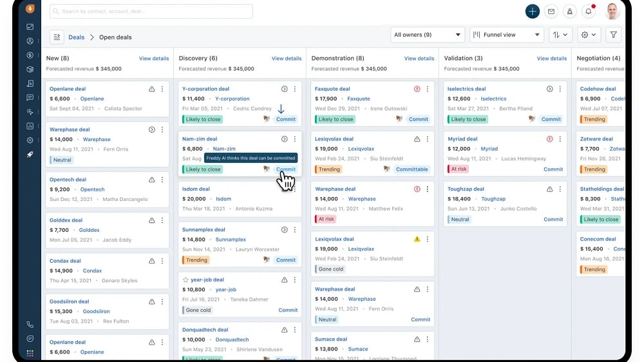Click the Neutral tag on Toughzap deal
Screen dimensions: 644x362
coord(460,220)
